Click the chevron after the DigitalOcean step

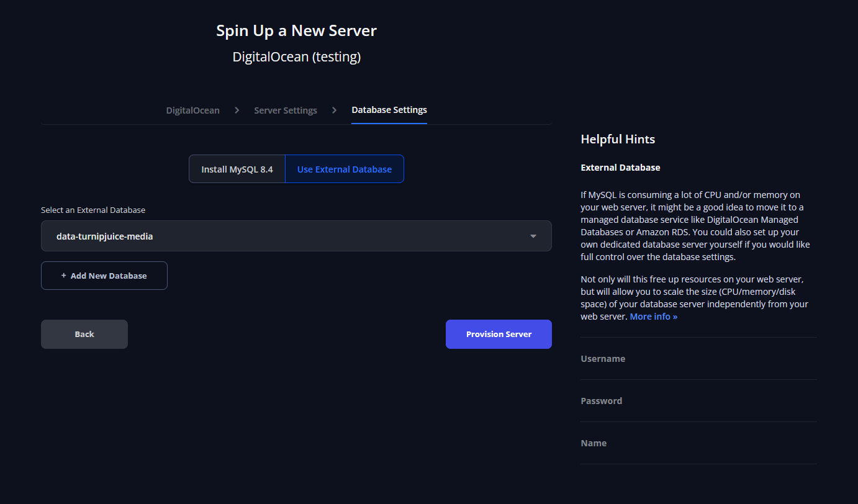point(237,110)
